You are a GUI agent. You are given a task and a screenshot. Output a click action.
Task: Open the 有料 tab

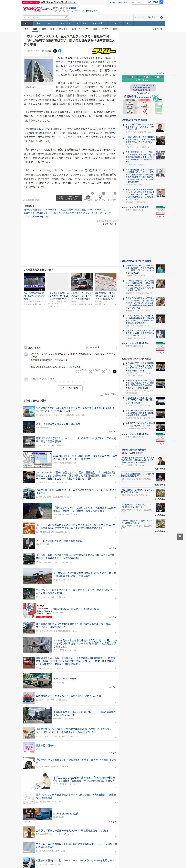pos(128,23)
